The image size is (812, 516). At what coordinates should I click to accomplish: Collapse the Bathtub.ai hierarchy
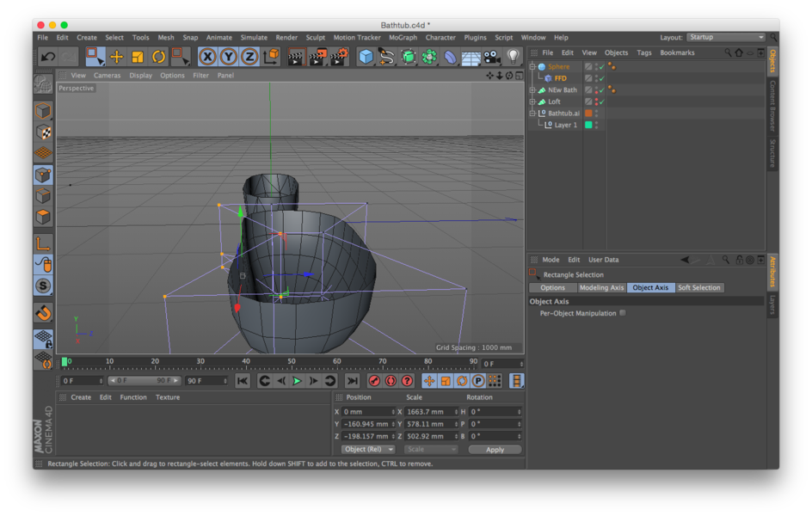click(532, 113)
